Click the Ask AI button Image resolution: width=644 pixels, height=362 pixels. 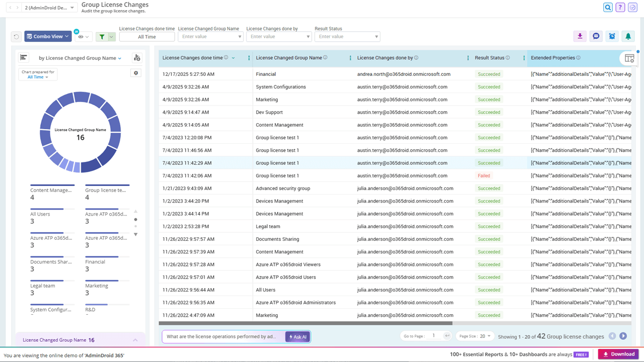coord(297,337)
